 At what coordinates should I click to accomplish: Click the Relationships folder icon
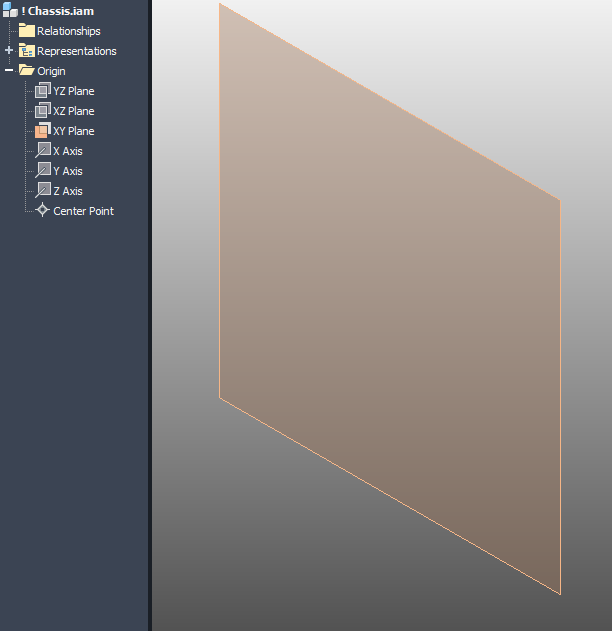coord(27,31)
